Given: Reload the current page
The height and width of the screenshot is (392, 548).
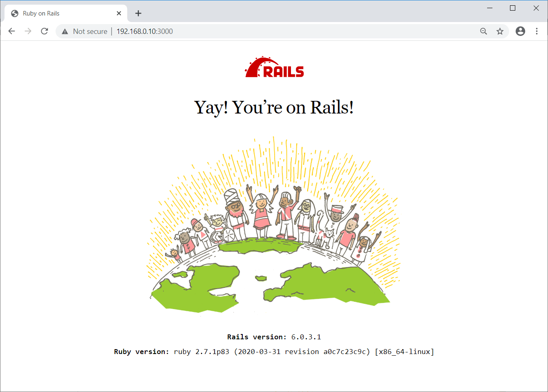Looking at the screenshot, I should pyautogui.click(x=45, y=31).
